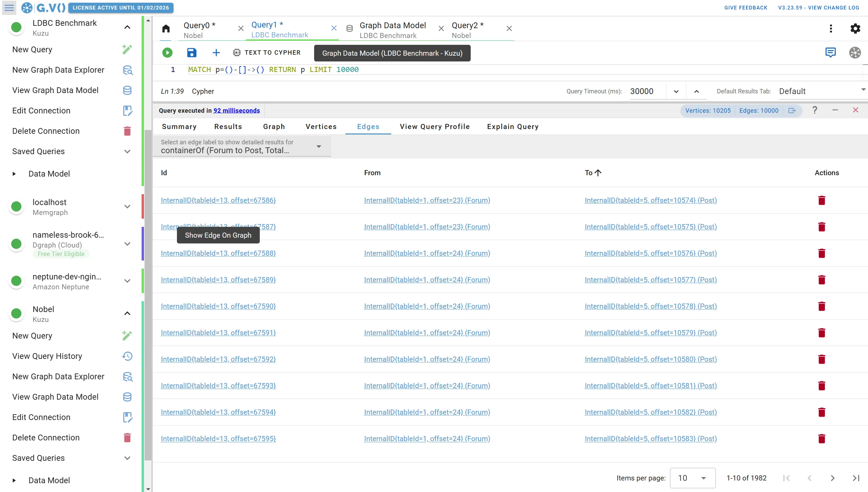Screen dimensions: 868x492
Task: Open the 92 milliseconds execution link
Action: coord(236,111)
